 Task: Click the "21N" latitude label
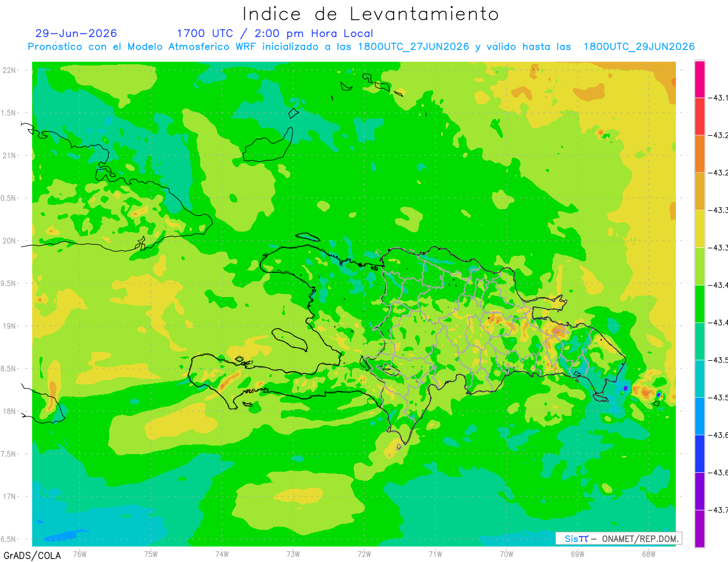10,155
